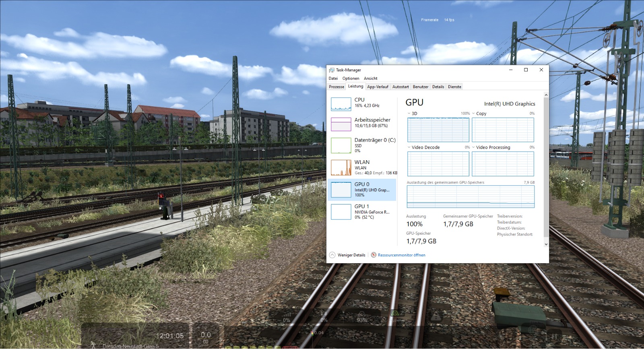Viewport: 644px width, 349px height.
Task: Click the DirectX-Version label
Action: click(511, 228)
